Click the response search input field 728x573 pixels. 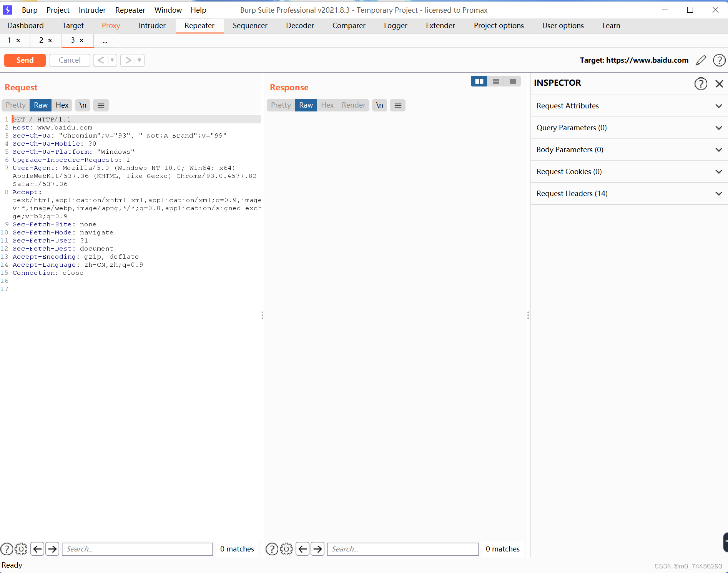click(403, 549)
